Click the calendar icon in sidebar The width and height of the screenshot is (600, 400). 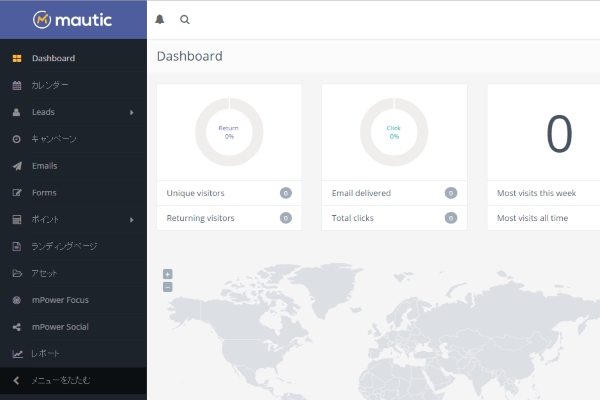[x=17, y=85]
